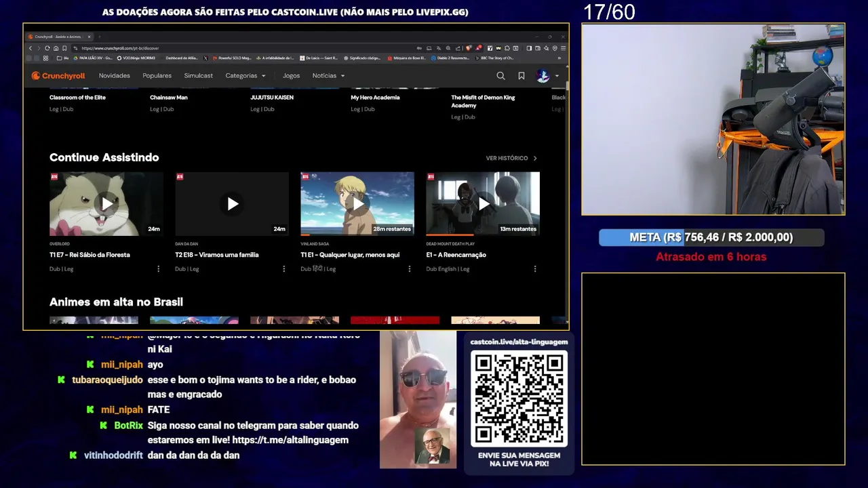This screenshot has width=868, height=488.
Task: Open the JUJUTSU KAISEN title
Action: 272,98
